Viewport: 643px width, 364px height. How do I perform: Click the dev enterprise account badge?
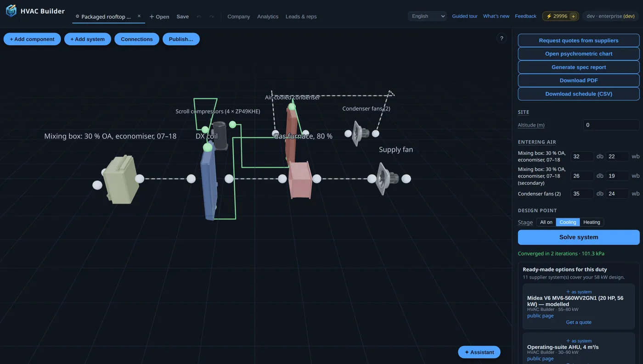click(x=610, y=16)
